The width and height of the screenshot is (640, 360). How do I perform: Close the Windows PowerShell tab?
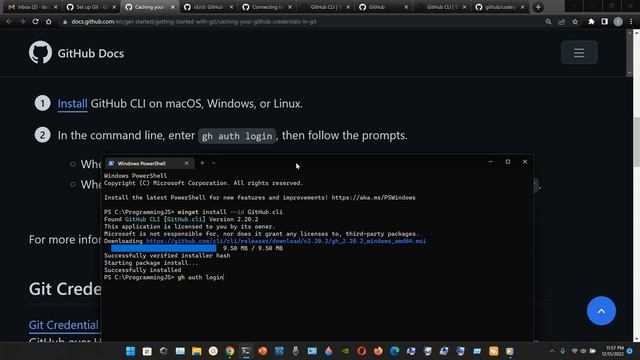tap(187, 163)
